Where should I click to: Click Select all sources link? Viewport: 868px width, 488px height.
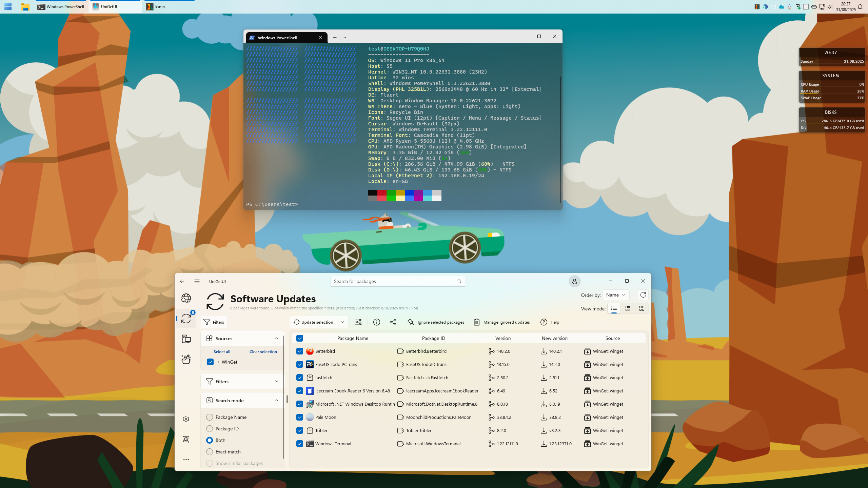[222, 352]
